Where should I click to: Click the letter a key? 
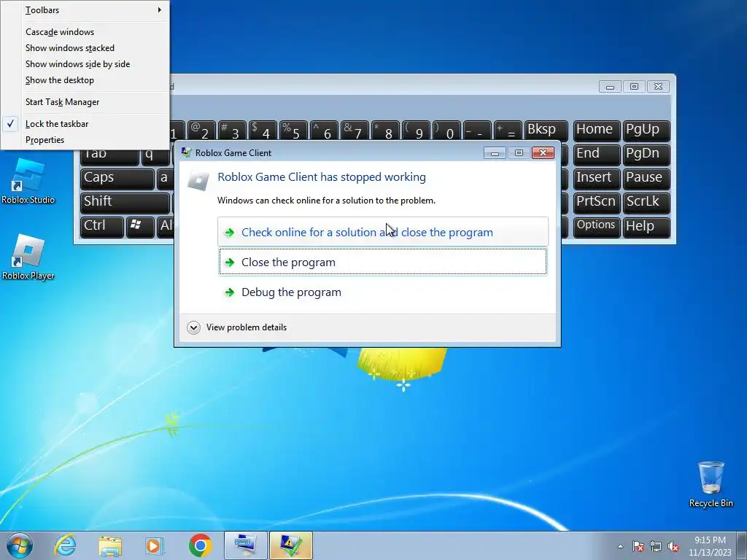165,179
